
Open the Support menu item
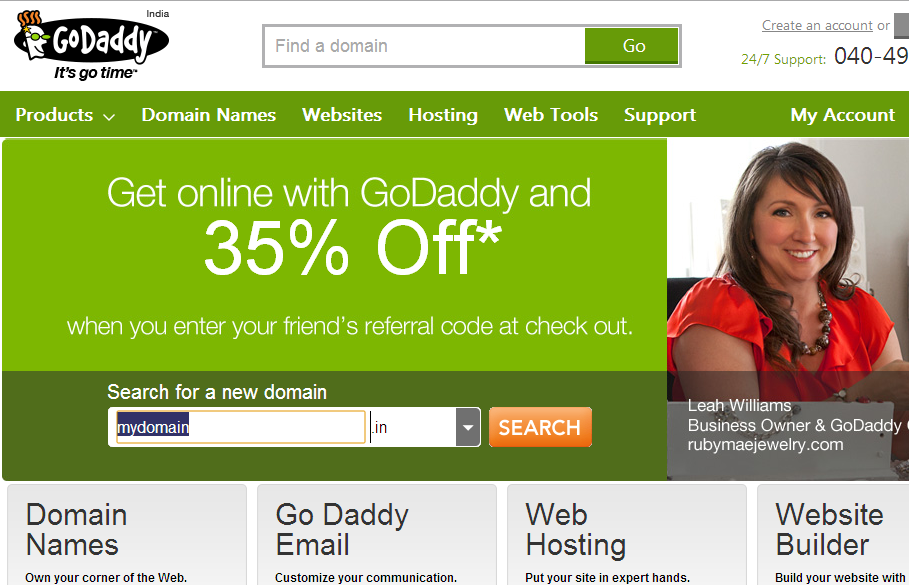coord(660,115)
